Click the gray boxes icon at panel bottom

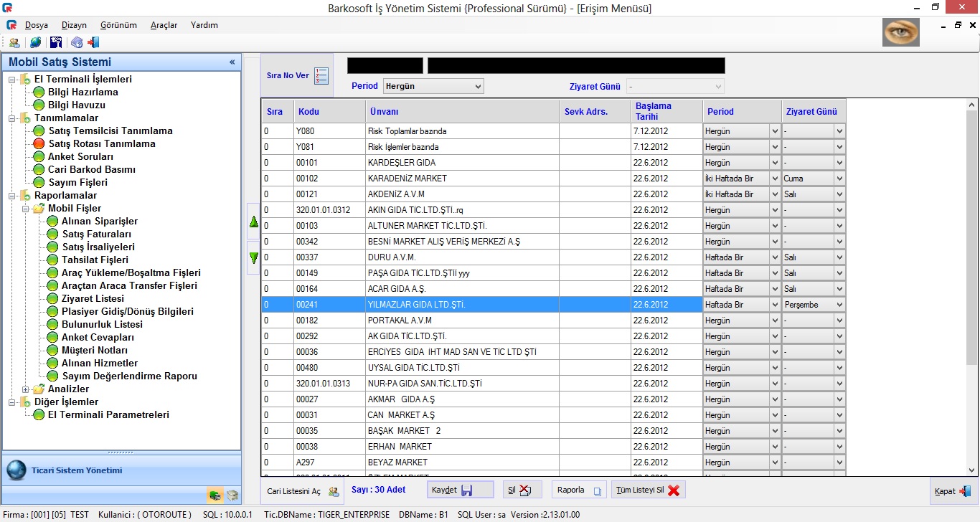(x=232, y=495)
